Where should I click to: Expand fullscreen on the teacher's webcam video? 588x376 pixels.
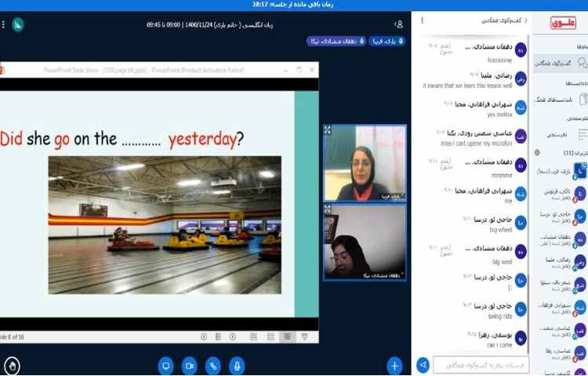click(328, 130)
